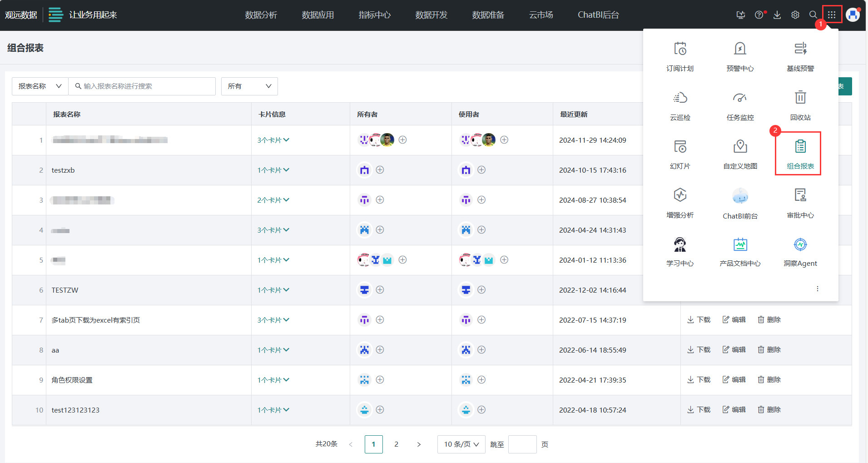Expand 3个卡片 info for the first report
The width and height of the screenshot is (868, 463).
(x=273, y=140)
